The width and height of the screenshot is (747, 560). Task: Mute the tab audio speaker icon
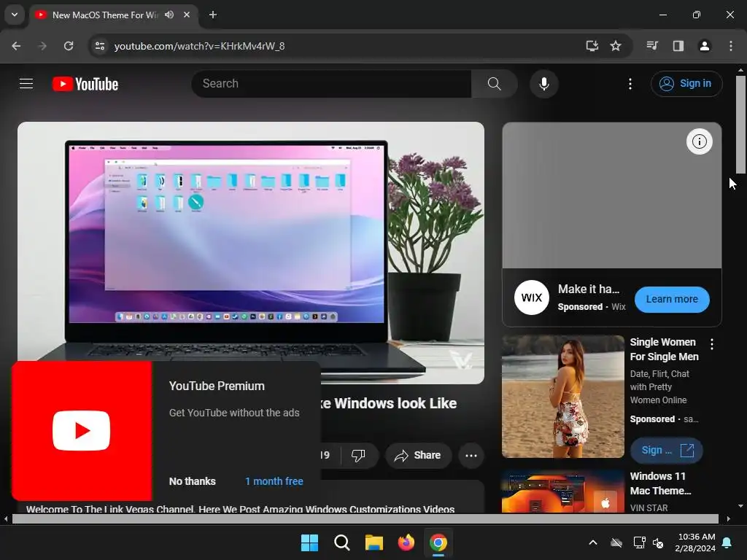169,15
